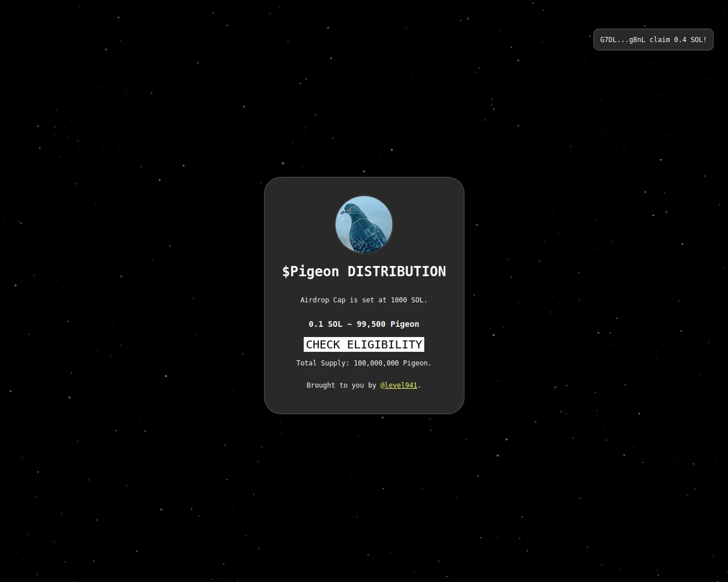The image size is (728, 582).
Task: Click the '0.1 SOL' rate amount
Action: (325, 324)
